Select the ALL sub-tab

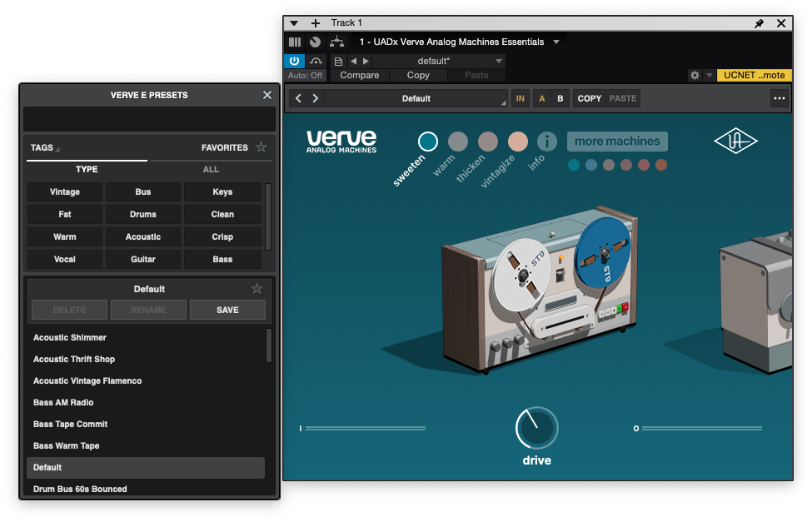[x=211, y=169]
